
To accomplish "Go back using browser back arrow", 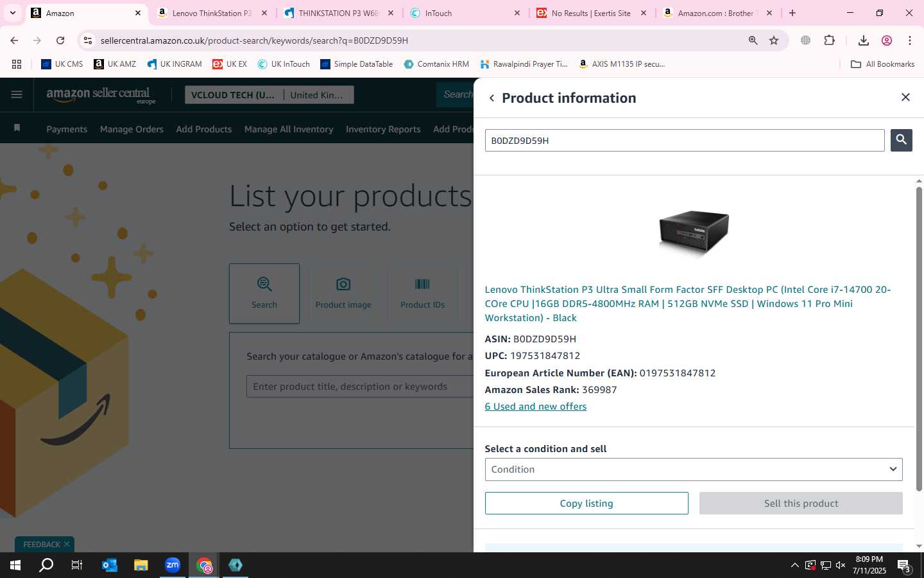I will (x=14, y=40).
